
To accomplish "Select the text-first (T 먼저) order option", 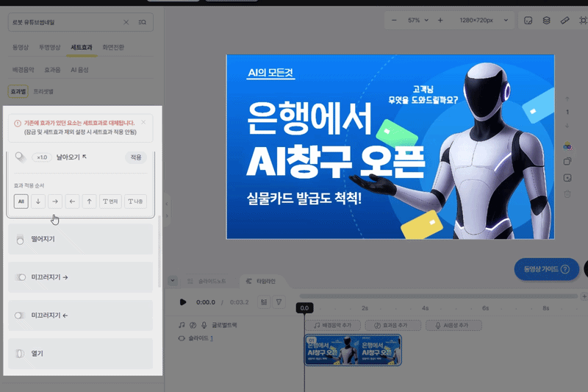I will [110, 202].
